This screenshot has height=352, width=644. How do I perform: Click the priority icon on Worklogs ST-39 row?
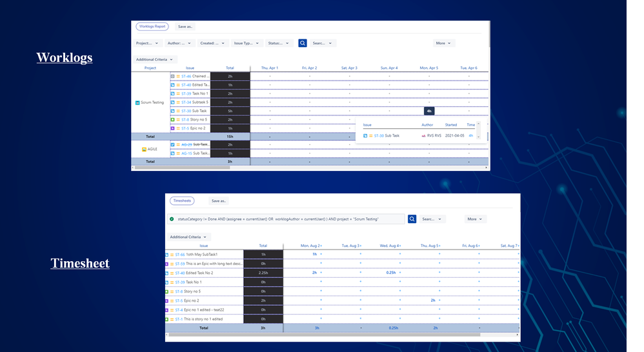pos(178,93)
